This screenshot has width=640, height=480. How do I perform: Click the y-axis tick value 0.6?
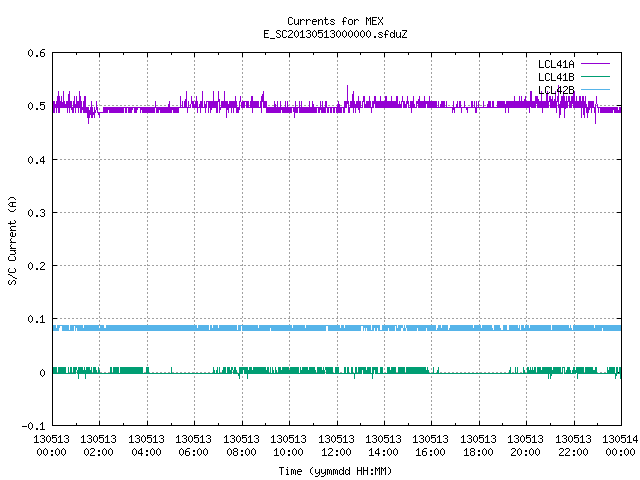36,53
